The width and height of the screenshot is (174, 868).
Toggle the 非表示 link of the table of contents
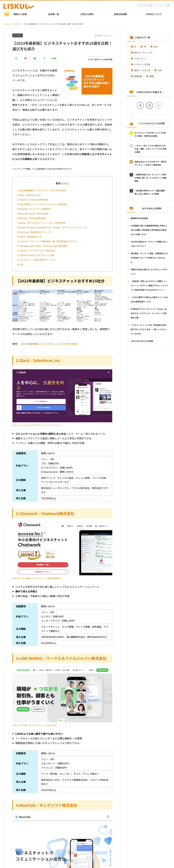tap(65, 184)
